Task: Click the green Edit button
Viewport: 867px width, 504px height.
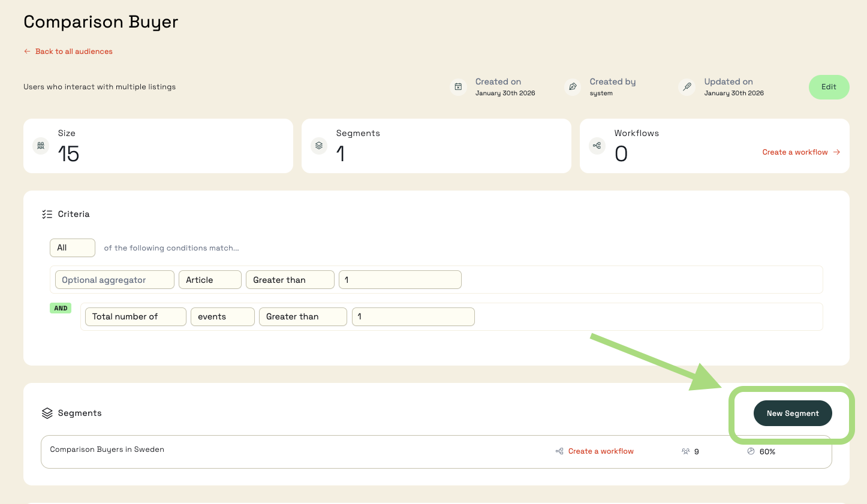Action: (829, 87)
